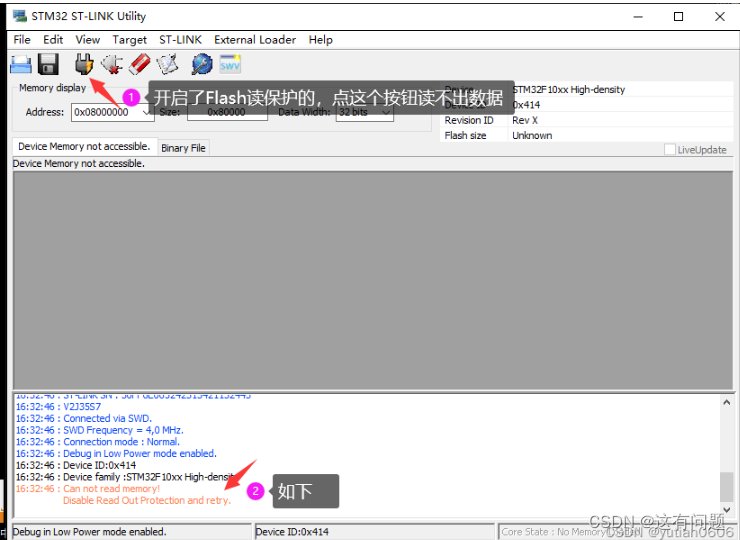Click the 'Disable Read Out Protection and retry.' line
The width and height of the screenshot is (740, 540).
pos(147,500)
